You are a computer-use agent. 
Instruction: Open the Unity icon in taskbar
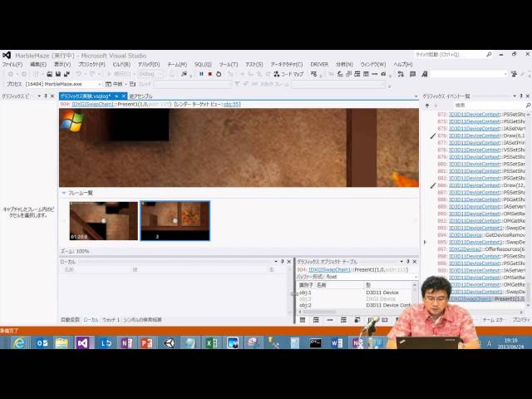[x=169, y=343]
